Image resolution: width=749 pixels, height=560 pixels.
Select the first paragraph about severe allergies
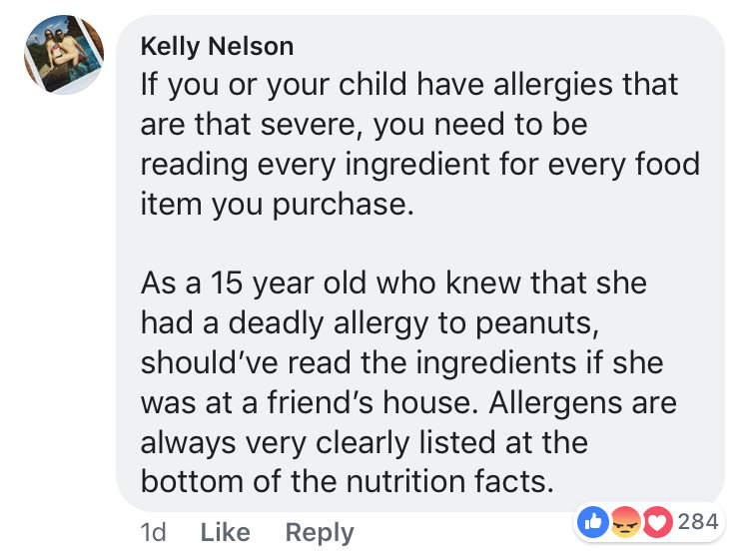419,144
